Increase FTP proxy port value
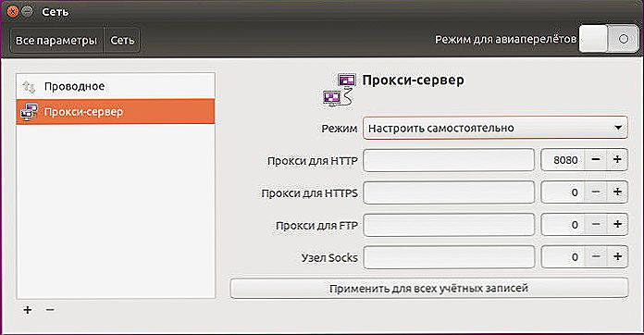Image resolution: width=644 pixels, height=335 pixels. (x=617, y=225)
